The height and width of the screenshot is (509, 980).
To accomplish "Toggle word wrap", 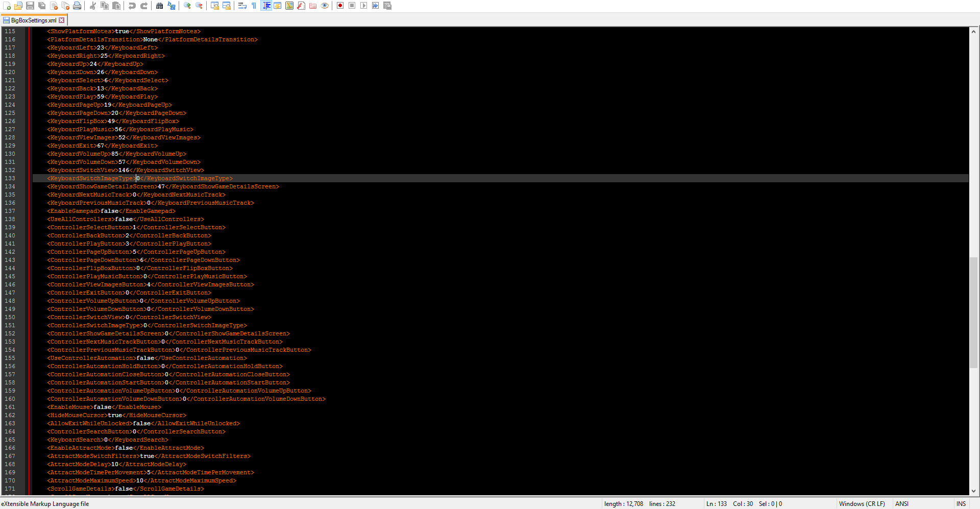I will click(242, 6).
